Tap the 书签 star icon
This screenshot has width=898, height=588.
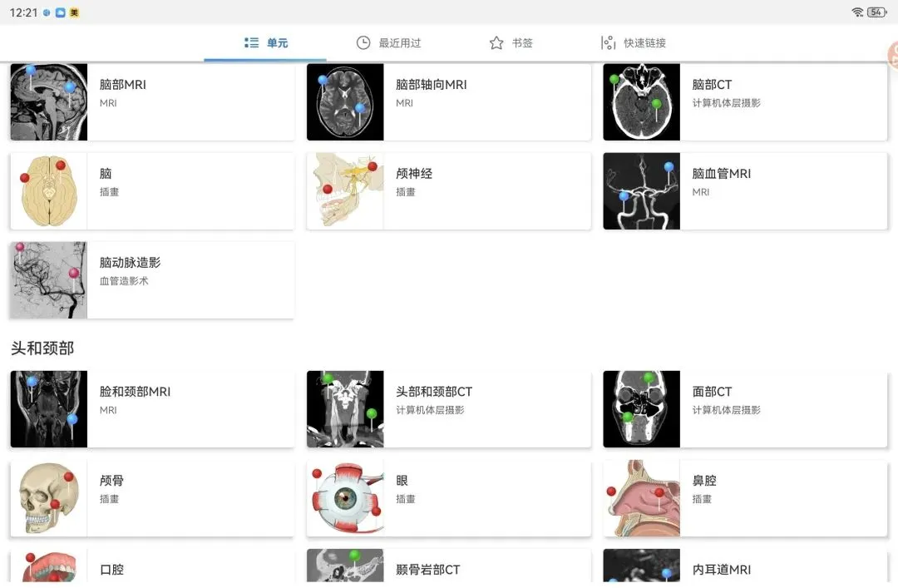point(496,43)
